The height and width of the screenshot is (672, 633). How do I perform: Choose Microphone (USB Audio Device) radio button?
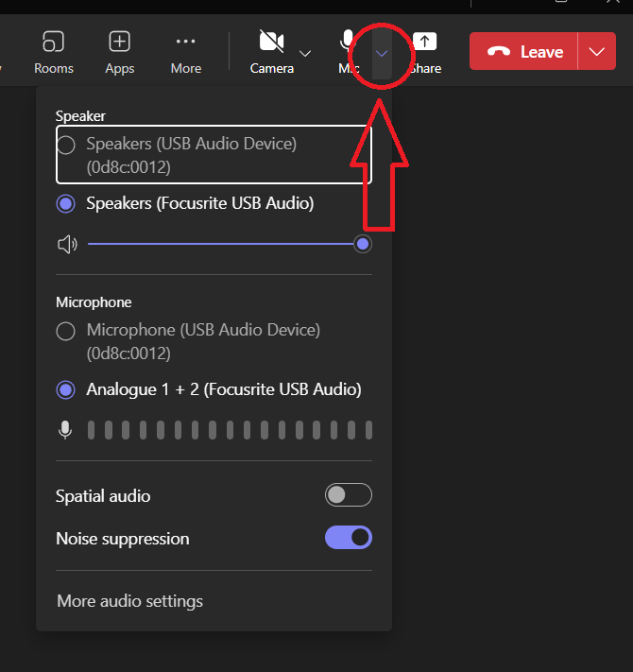click(66, 332)
